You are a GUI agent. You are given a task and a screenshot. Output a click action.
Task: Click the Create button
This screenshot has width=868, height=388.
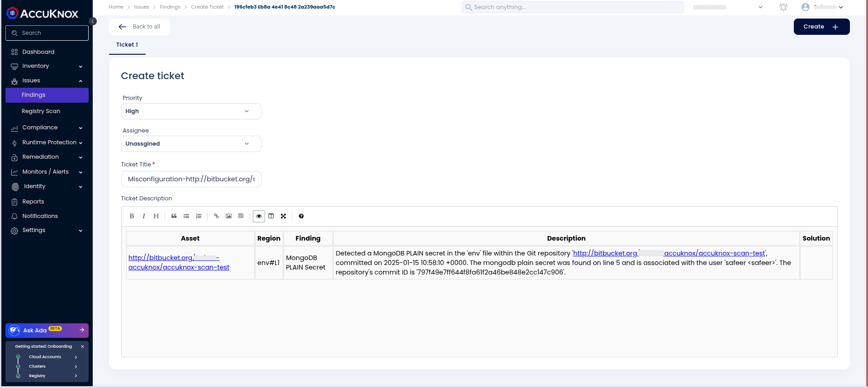tap(821, 27)
